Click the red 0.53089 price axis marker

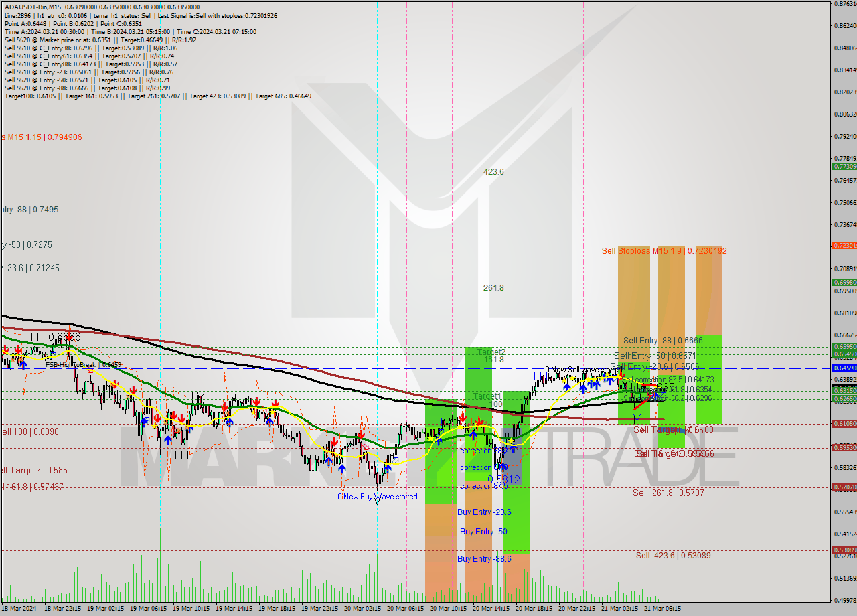click(x=844, y=550)
